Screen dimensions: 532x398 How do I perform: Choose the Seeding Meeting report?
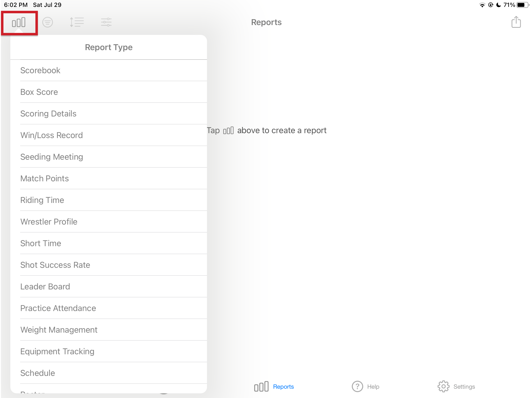pyautogui.click(x=52, y=157)
